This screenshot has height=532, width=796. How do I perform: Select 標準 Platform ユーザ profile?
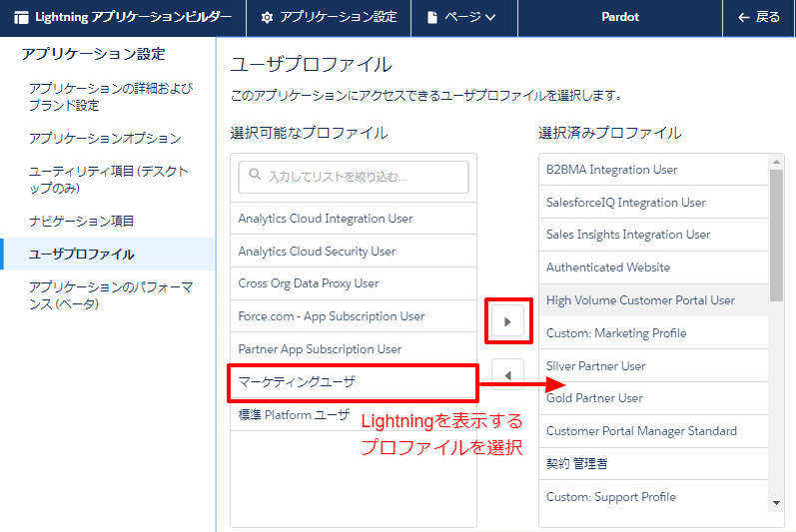tap(354, 415)
